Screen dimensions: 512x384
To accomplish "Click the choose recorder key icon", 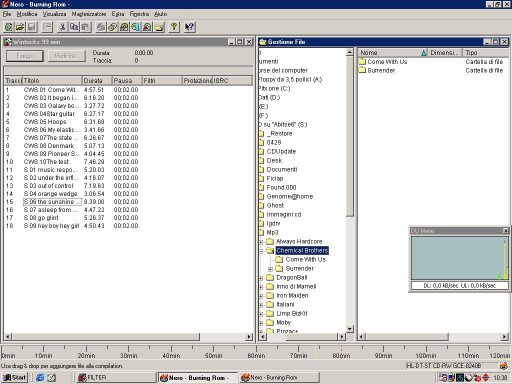I will 174,27.
